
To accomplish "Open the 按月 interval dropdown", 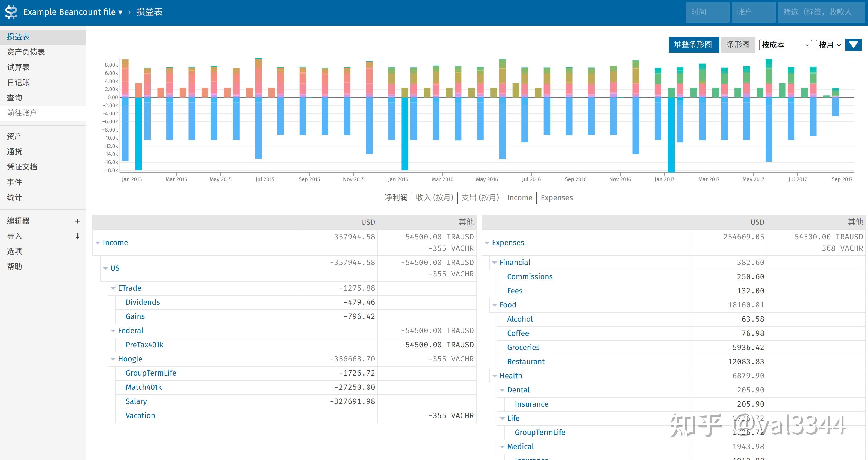I will click(829, 45).
